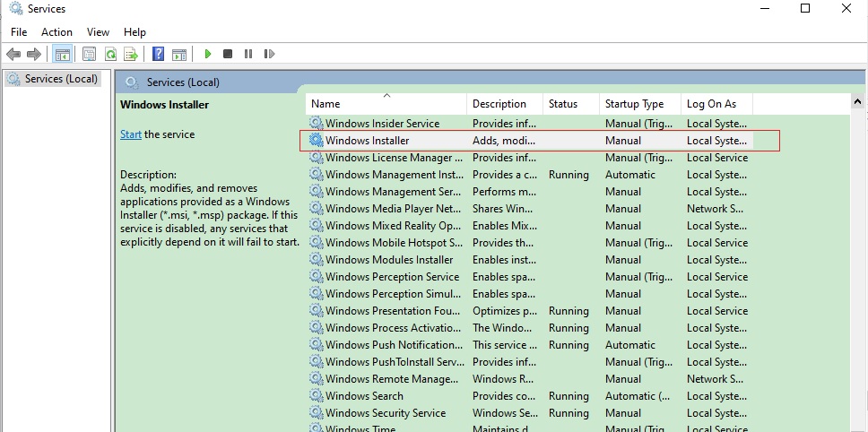Click Automatic startup of Windows Push Notifications
The width and height of the screenshot is (868, 432).
pos(630,344)
